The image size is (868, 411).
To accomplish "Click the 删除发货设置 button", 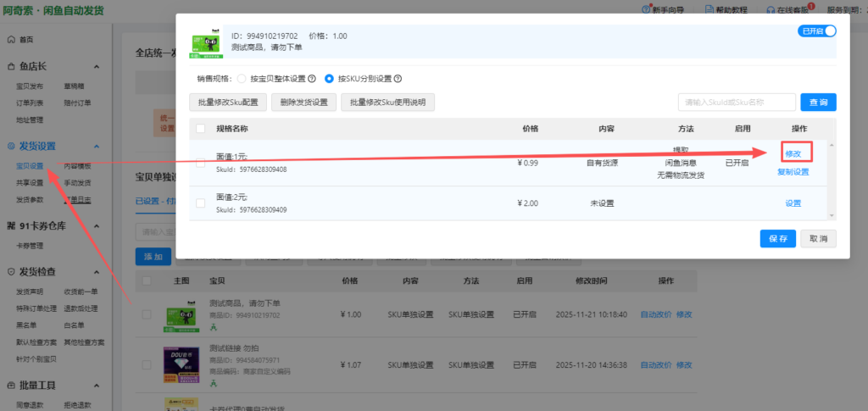I will 304,103.
